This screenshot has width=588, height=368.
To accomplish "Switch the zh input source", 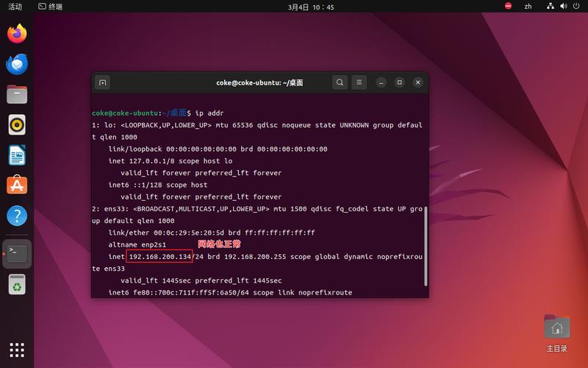I will tap(528, 7).
